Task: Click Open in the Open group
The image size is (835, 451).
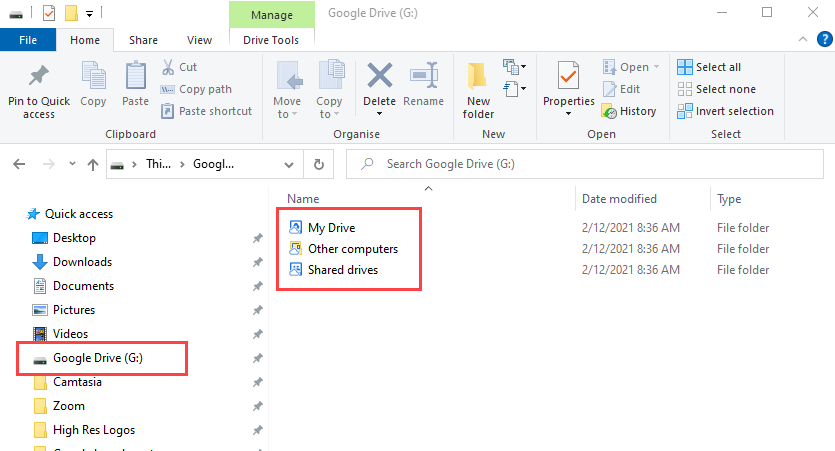Action: click(631, 67)
